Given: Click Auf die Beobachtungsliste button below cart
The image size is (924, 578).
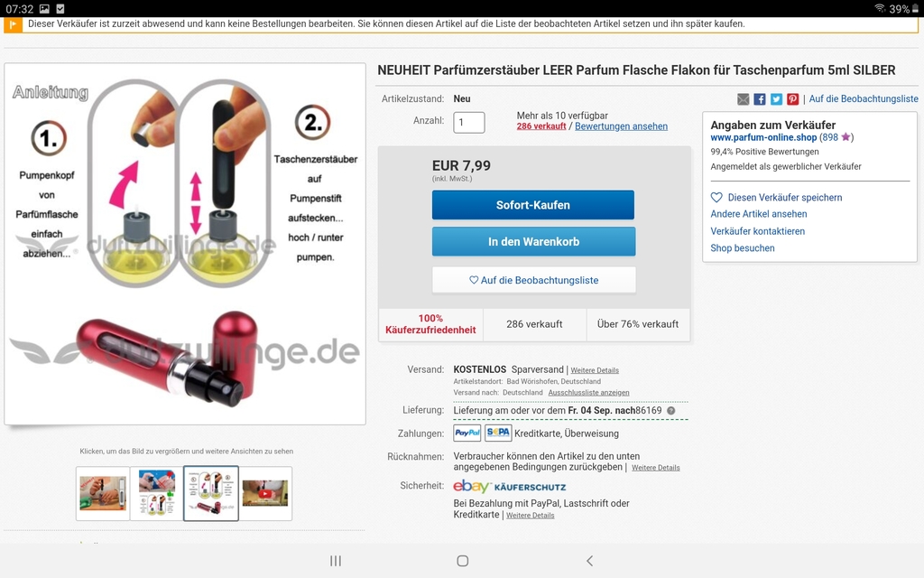Looking at the screenshot, I should (x=534, y=280).
